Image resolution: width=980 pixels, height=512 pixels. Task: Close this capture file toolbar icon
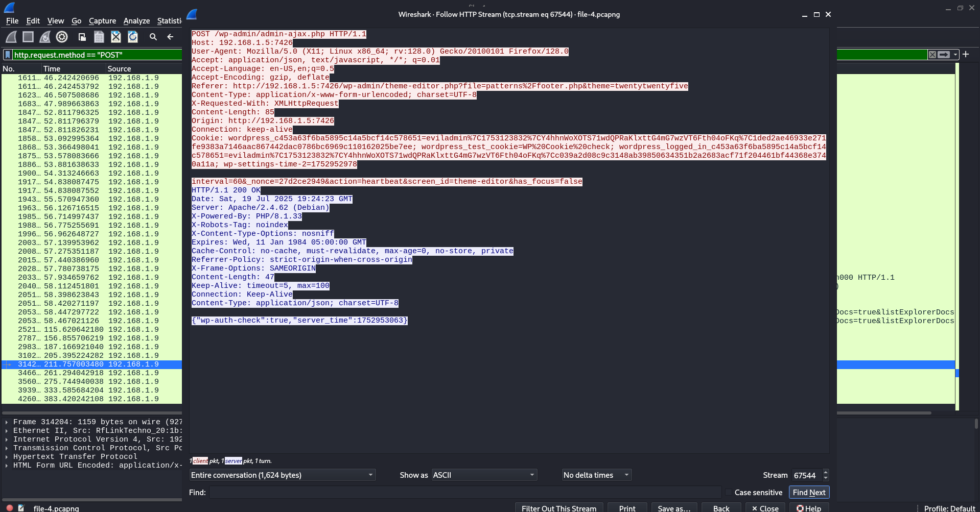point(116,37)
